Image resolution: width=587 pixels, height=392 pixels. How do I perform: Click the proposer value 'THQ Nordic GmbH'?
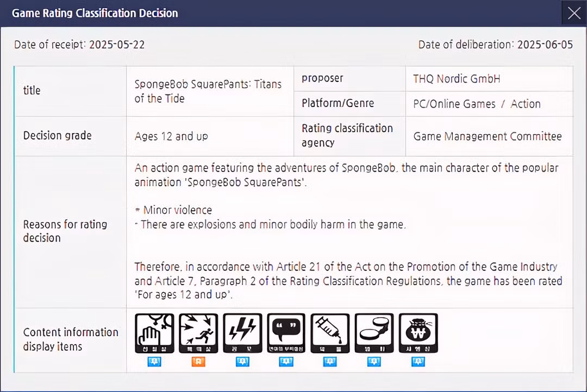pos(457,79)
